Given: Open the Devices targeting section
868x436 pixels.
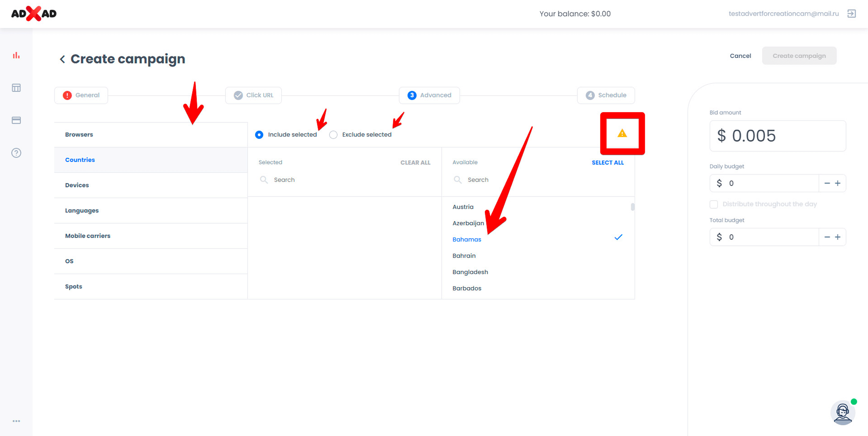Looking at the screenshot, I should pos(77,185).
